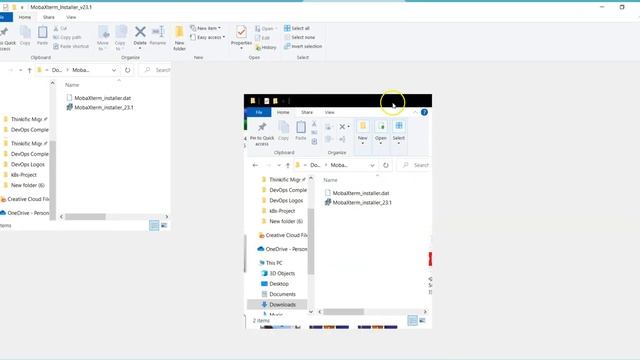
Task: Refresh the folder in the background window
Action: click(127, 70)
